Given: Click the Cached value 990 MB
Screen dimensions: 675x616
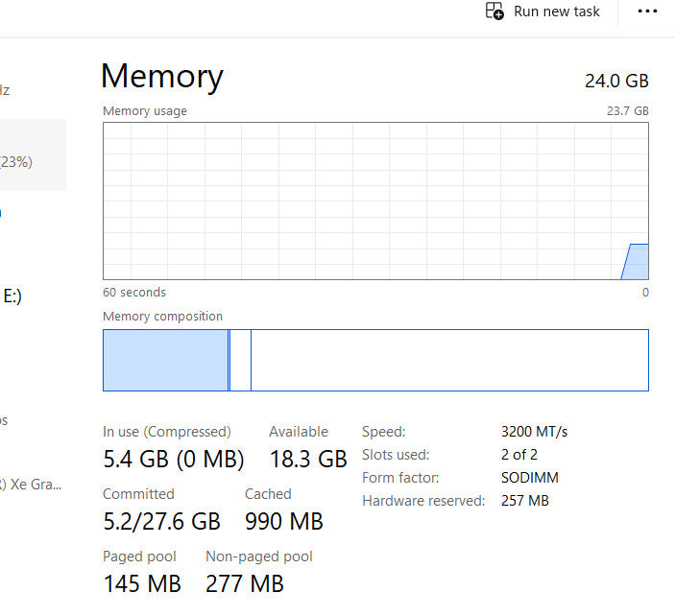Looking at the screenshot, I should [284, 521].
